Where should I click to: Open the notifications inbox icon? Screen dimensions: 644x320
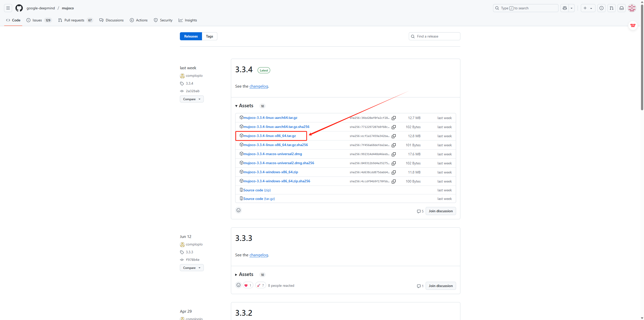point(621,8)
